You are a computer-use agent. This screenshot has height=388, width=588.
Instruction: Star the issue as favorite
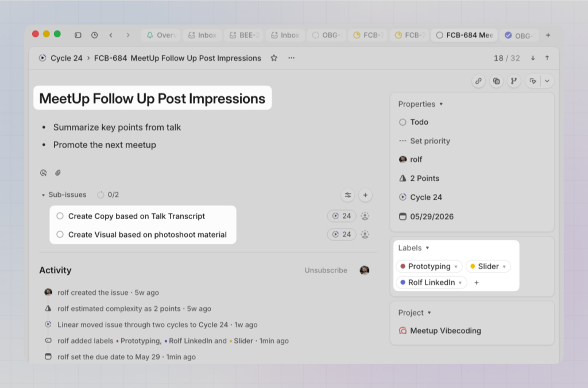[274, 58]
